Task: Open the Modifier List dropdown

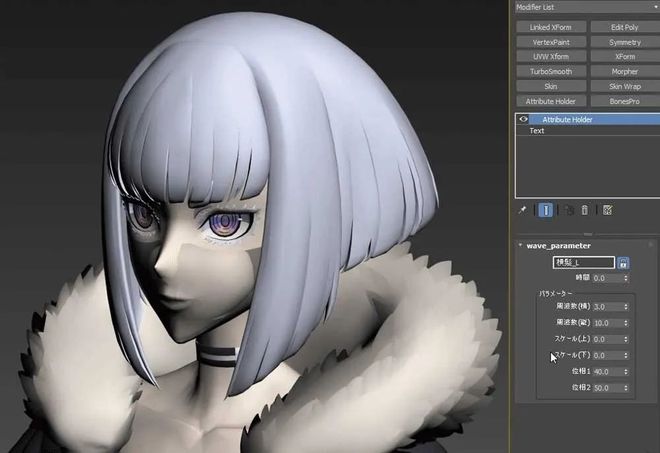Action: coord(585,7)
